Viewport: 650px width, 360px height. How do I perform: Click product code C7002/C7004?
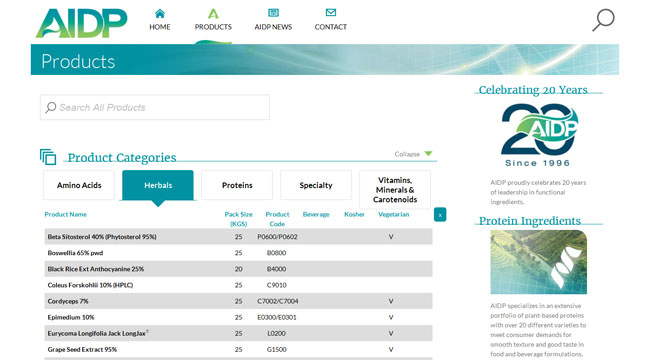(277, 301)
